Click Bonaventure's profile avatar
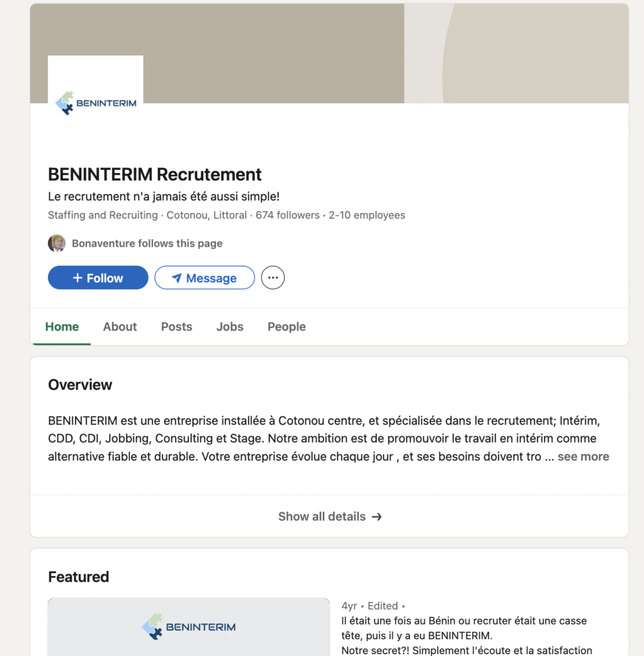The image size is (644, 656). tap(57, 243)
